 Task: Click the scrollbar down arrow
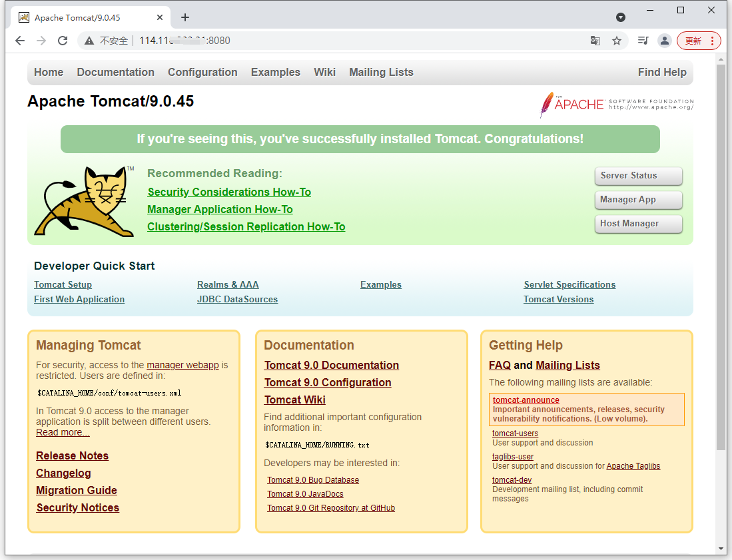pyautogui.click(x=721, y=549)
